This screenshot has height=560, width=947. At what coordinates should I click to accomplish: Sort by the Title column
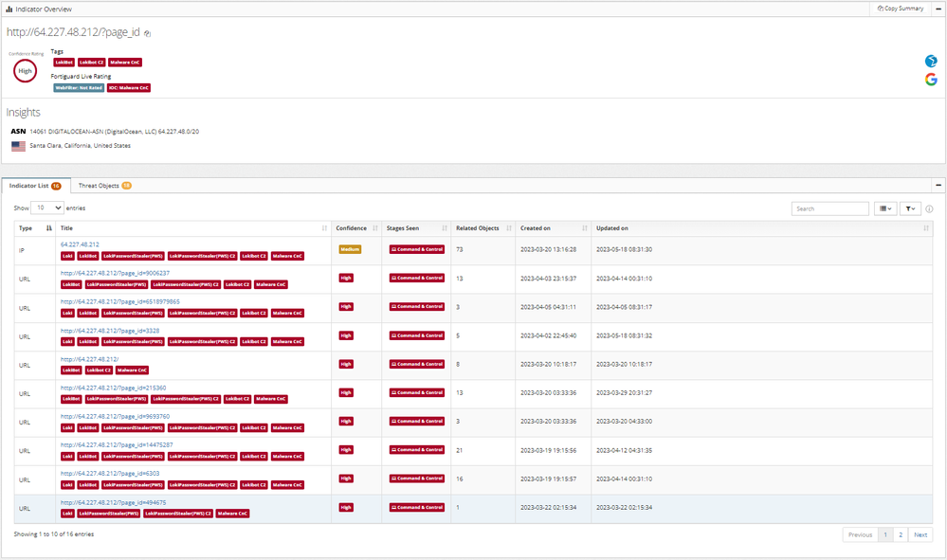tap(193, 228)
